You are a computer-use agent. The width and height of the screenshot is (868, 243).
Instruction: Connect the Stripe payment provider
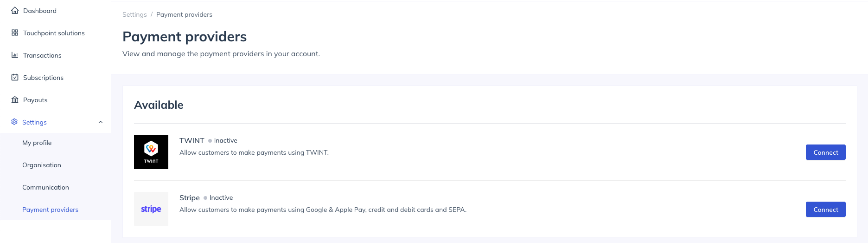(825, 210)
